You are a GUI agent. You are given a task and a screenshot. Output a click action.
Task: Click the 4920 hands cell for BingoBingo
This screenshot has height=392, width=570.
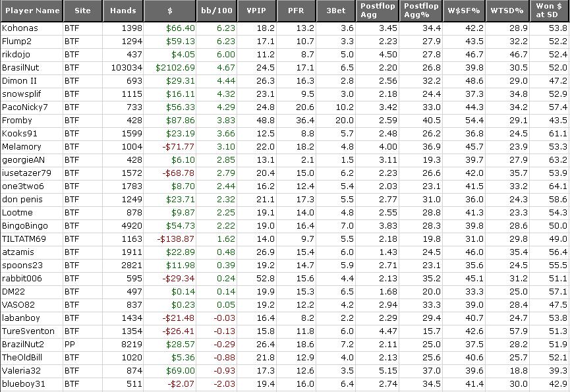coord(132,225)
